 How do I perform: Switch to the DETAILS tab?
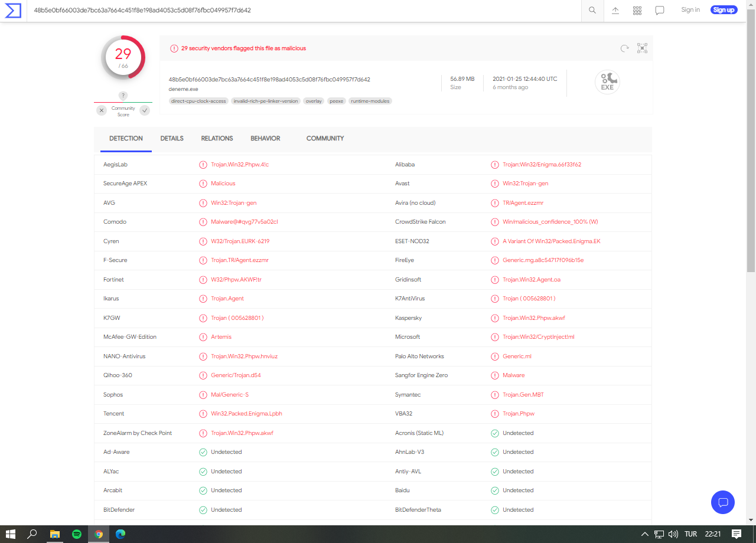[172, 139]
